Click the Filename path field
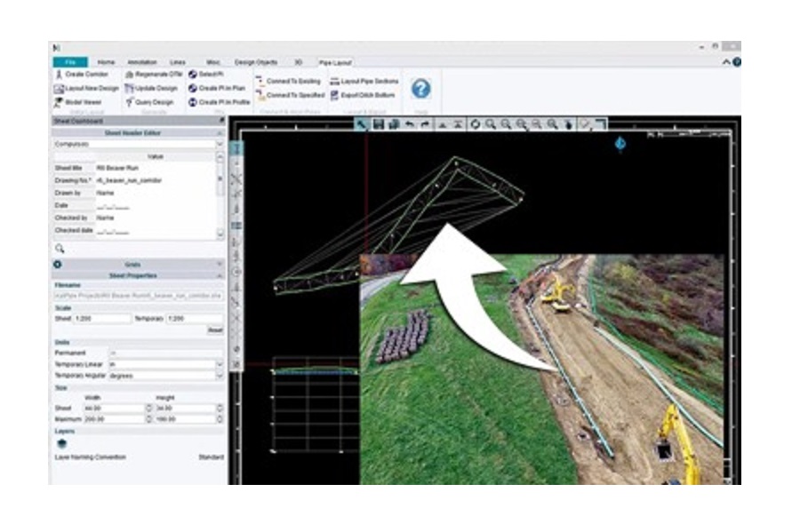 (139, 296)
